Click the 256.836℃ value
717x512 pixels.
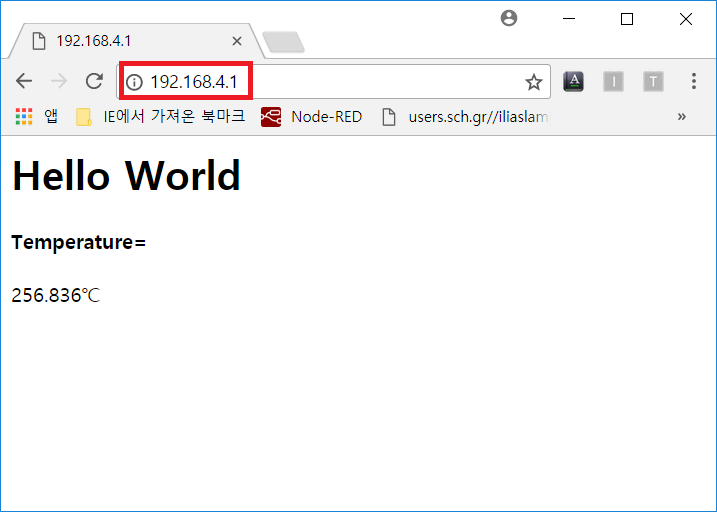(x=55, y=295)
